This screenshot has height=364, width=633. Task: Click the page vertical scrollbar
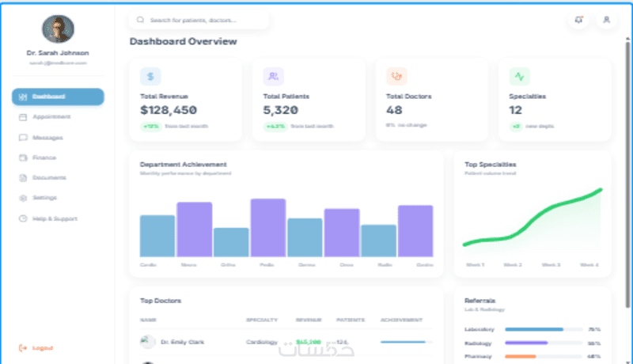click(x=627, y=173)
